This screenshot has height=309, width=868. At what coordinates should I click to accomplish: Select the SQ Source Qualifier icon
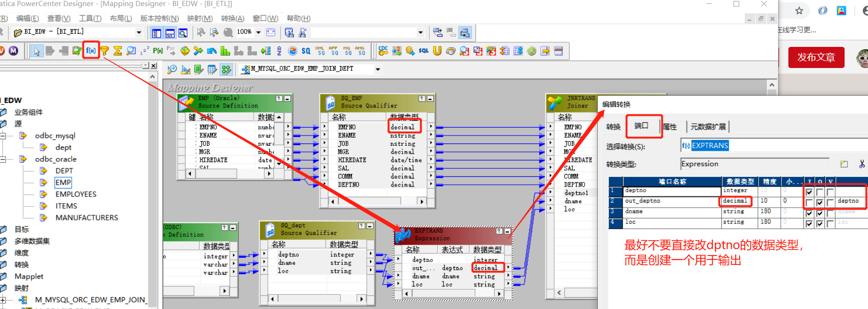[x=306, y=51]
